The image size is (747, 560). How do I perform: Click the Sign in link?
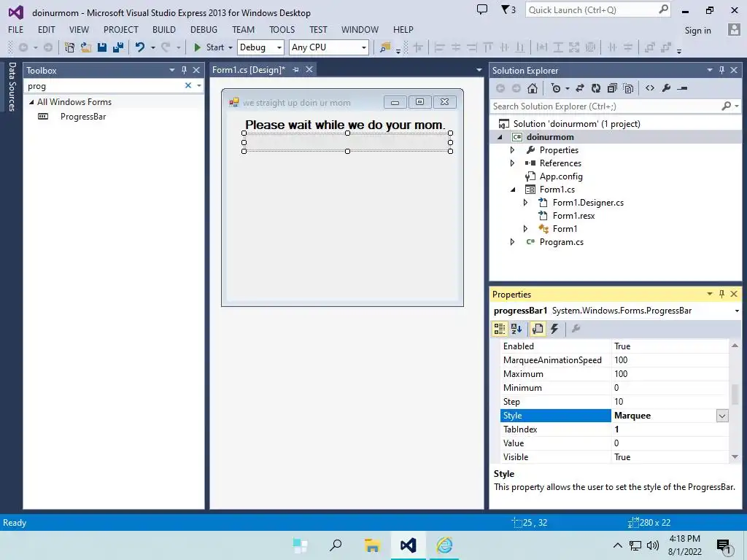[697, 30]
